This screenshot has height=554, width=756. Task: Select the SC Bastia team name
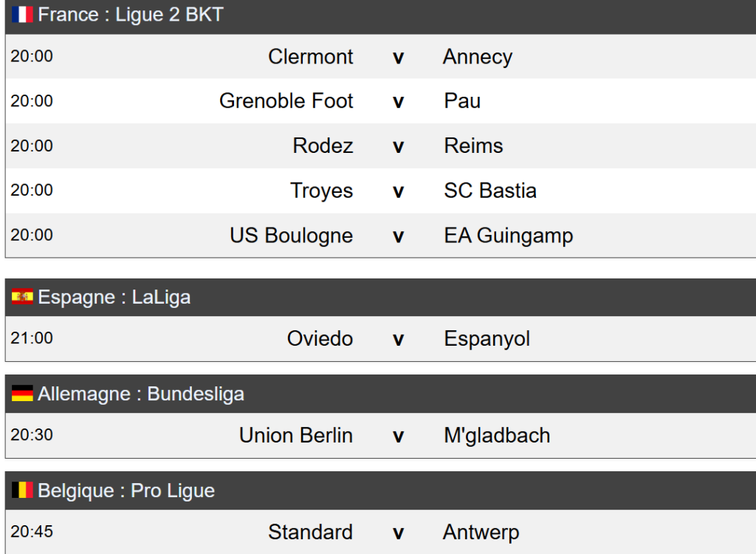(x=490, y=191)
